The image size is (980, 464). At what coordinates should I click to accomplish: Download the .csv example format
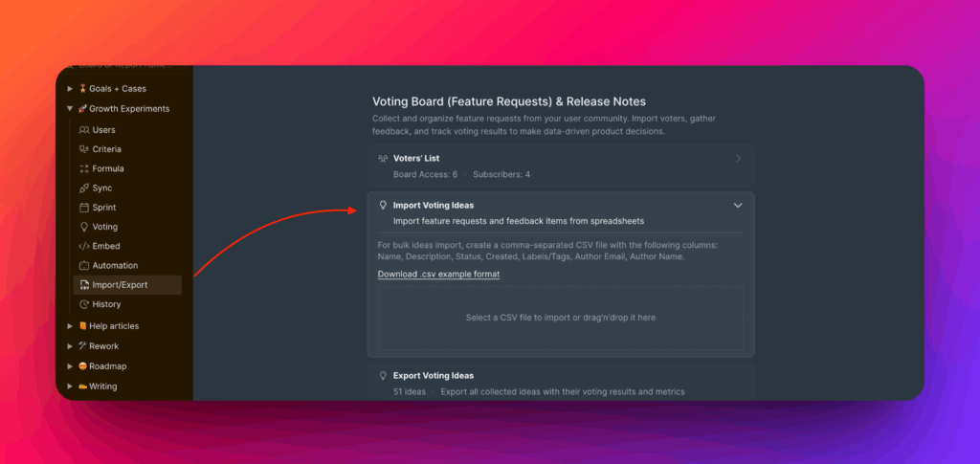(x=438, y=275)
